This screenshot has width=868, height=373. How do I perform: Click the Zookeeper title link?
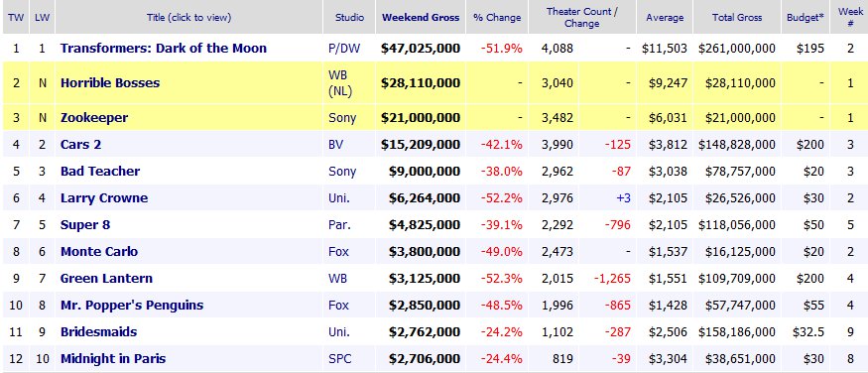tap(94, 117)
